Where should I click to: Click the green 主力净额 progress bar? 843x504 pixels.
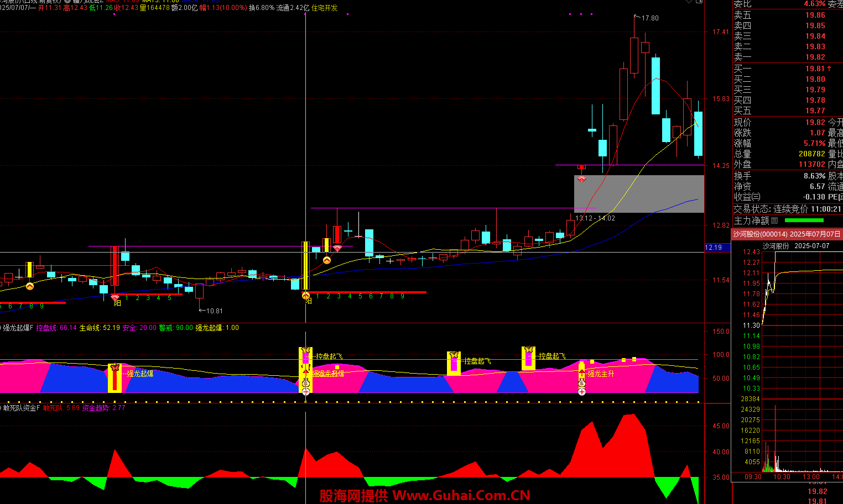coord(804,221)
